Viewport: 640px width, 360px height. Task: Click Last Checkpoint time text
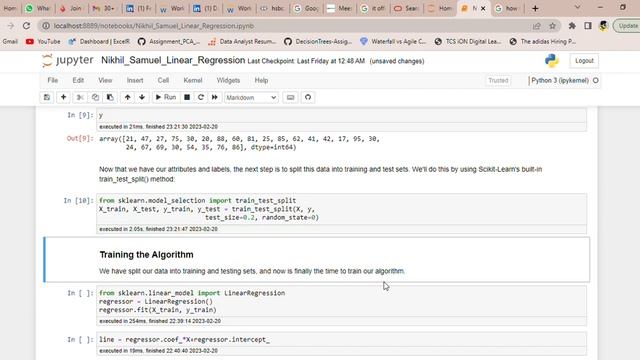tap(306, 61)
